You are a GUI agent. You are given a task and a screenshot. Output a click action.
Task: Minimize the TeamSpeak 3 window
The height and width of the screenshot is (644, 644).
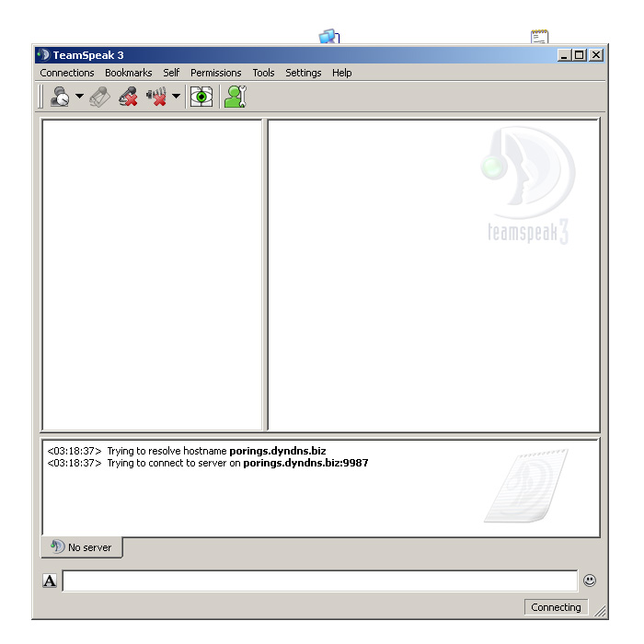564,54
